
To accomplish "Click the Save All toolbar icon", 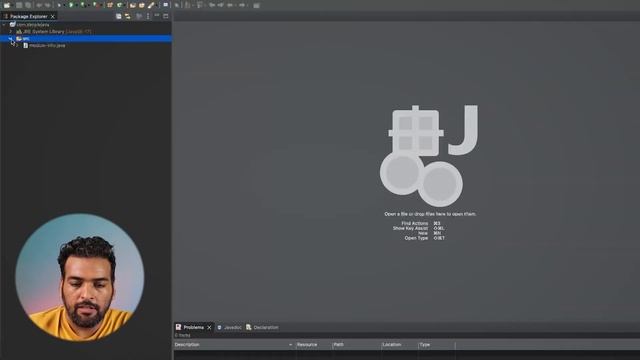I will (28, 5).
